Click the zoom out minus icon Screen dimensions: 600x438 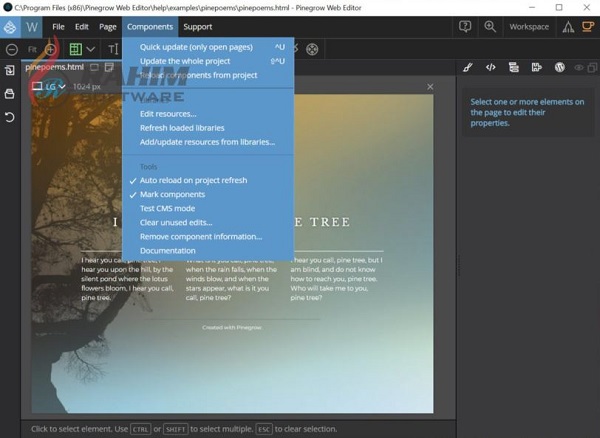[12, 49]
